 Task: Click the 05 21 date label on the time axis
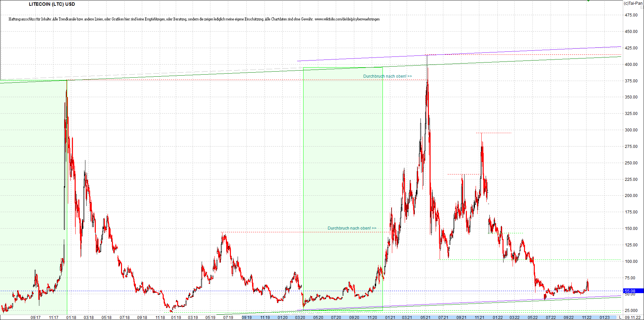pyautogui.click(x=426, y=317)
